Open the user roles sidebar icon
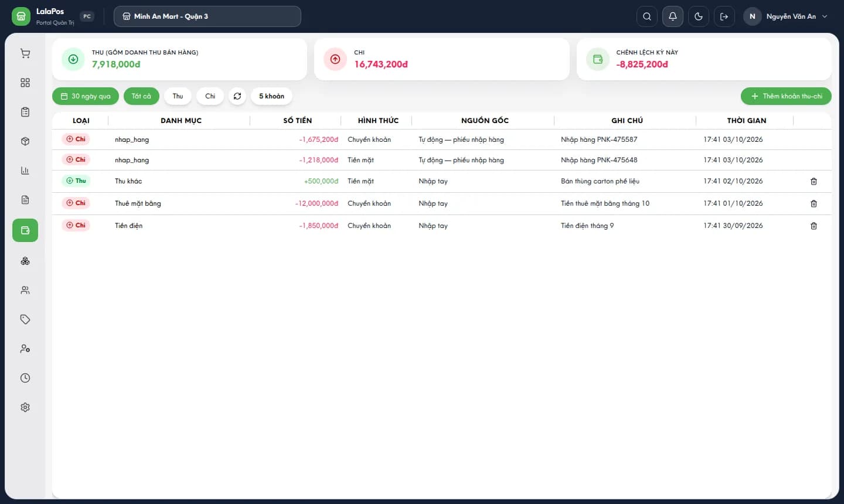This screenshot has height=504, width=844. (25, 349)
